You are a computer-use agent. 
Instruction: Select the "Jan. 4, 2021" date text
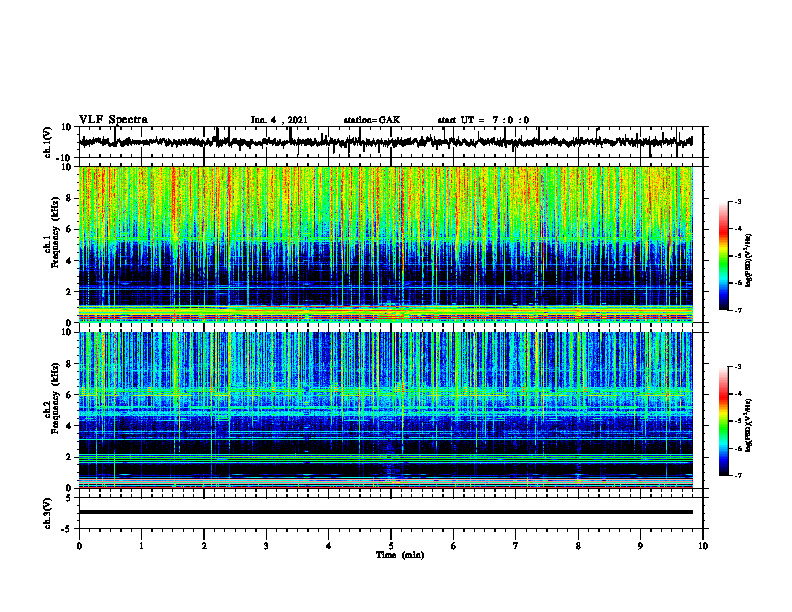279,120
